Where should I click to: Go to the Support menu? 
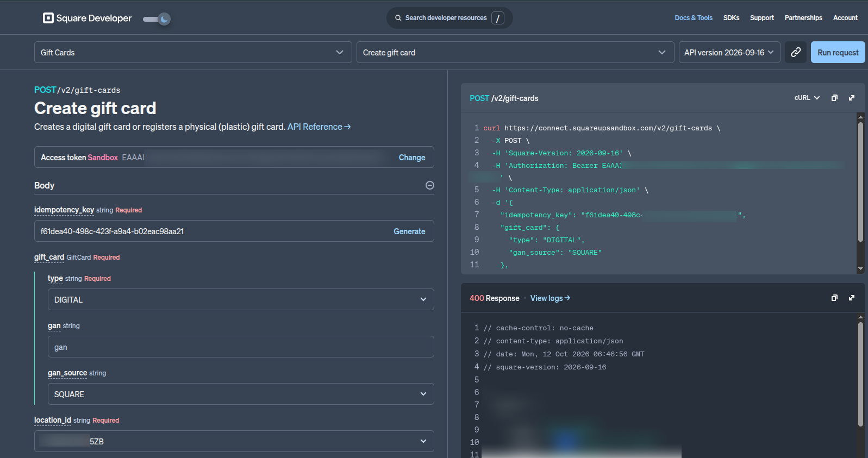click(762, 18)
